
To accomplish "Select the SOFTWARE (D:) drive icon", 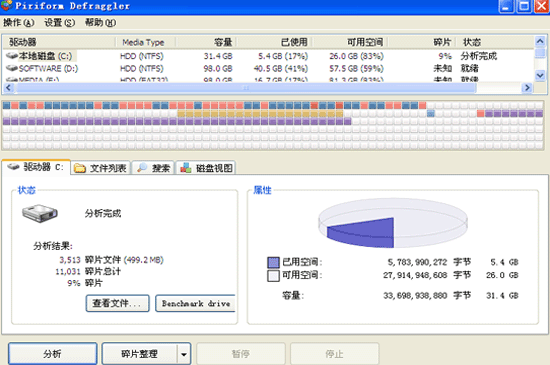I will 12,68.
